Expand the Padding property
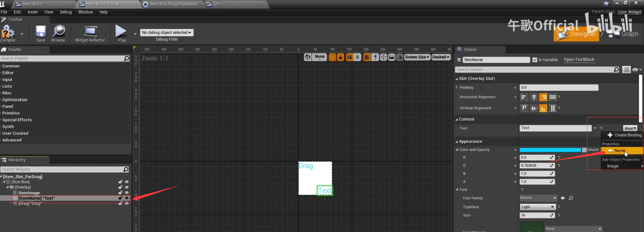This screenshot has width=644, height=232. pyautogui.click(x=457, y=87)
